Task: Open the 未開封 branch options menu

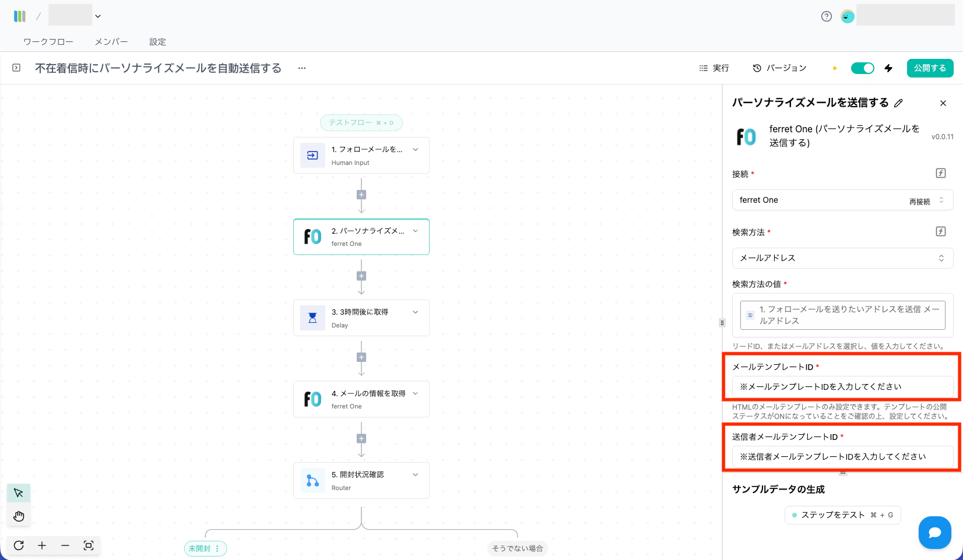Action: (x=217, y=548)
